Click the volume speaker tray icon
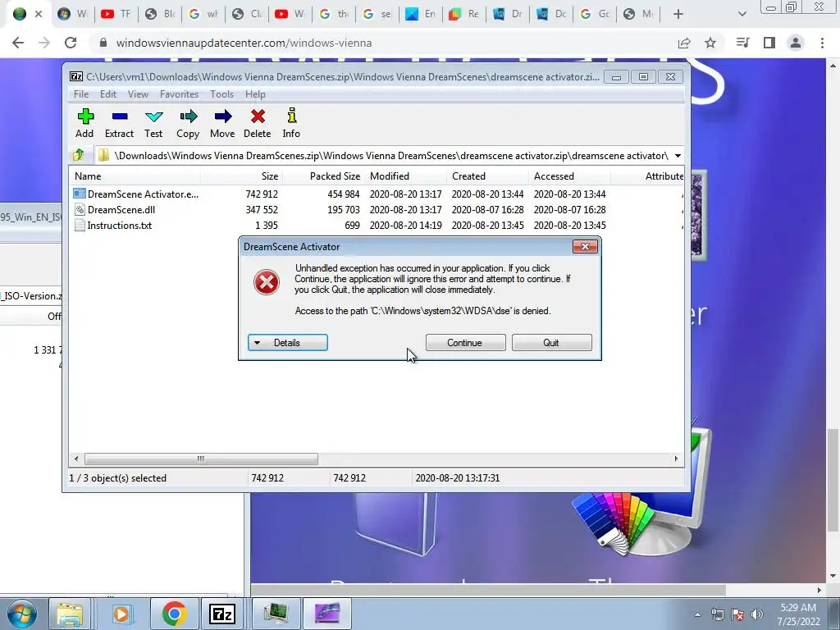Screen dimensions: 840x630 pyautogui.click(x=757, y=614)
